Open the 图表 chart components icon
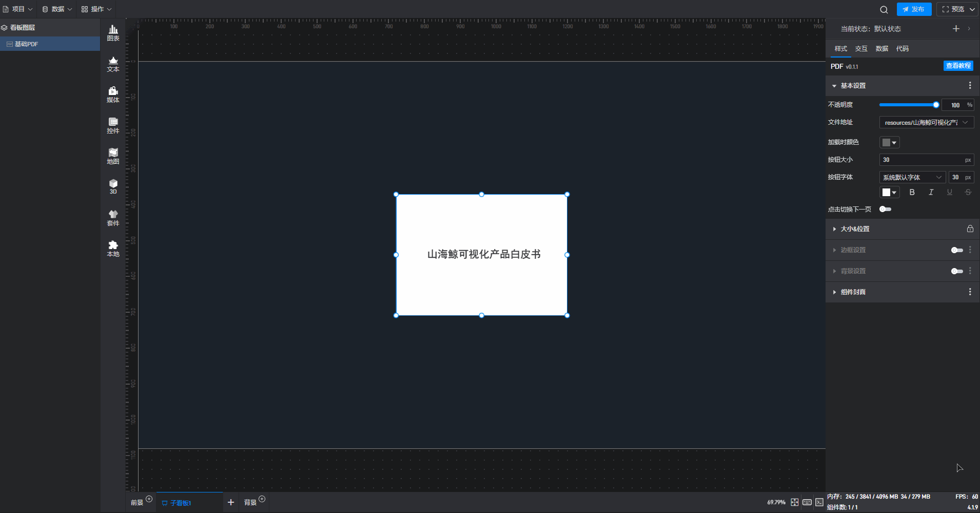This screenshot has width=980, height=513. click(x=113, y=33)
